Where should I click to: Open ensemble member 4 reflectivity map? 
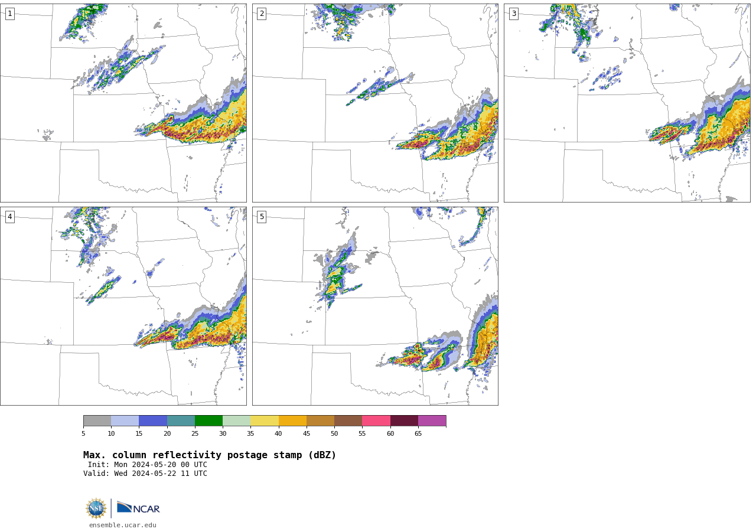(123, 306)
